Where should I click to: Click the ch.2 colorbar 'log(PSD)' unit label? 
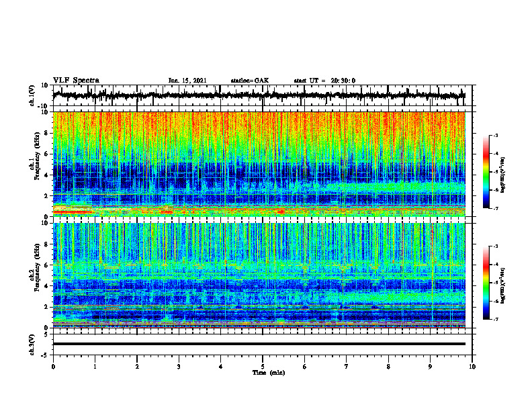(502, 285)
